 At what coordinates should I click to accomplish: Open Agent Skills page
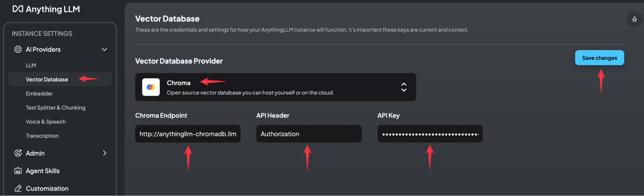[x=43, y=171]
